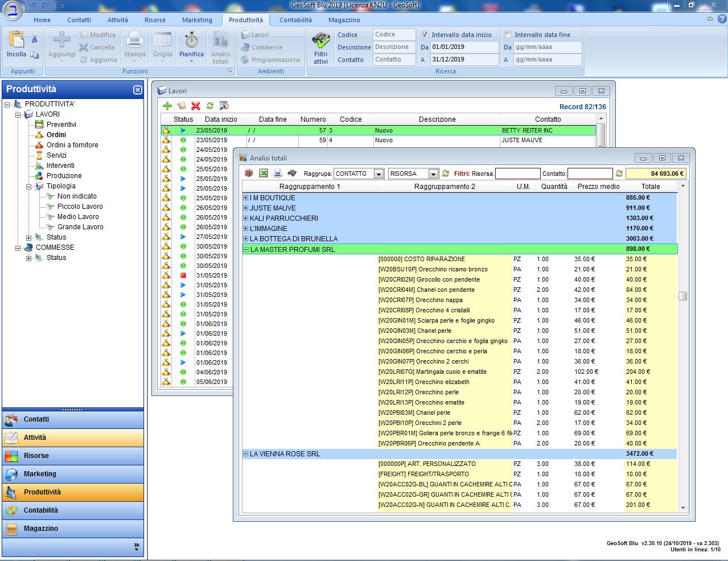Click the Filtri Risorsa input field

pyautogui.click(x=517, y=174)
